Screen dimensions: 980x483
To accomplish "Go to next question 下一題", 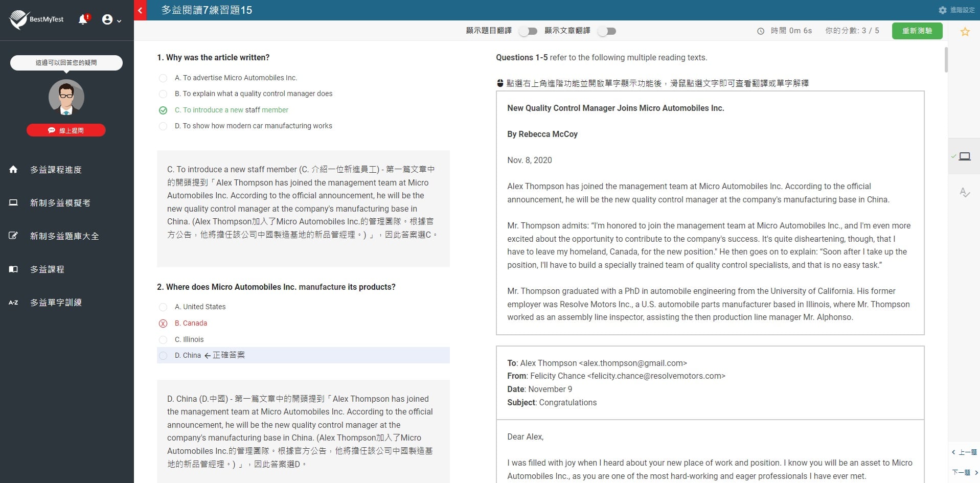I will tap(965, 472).
